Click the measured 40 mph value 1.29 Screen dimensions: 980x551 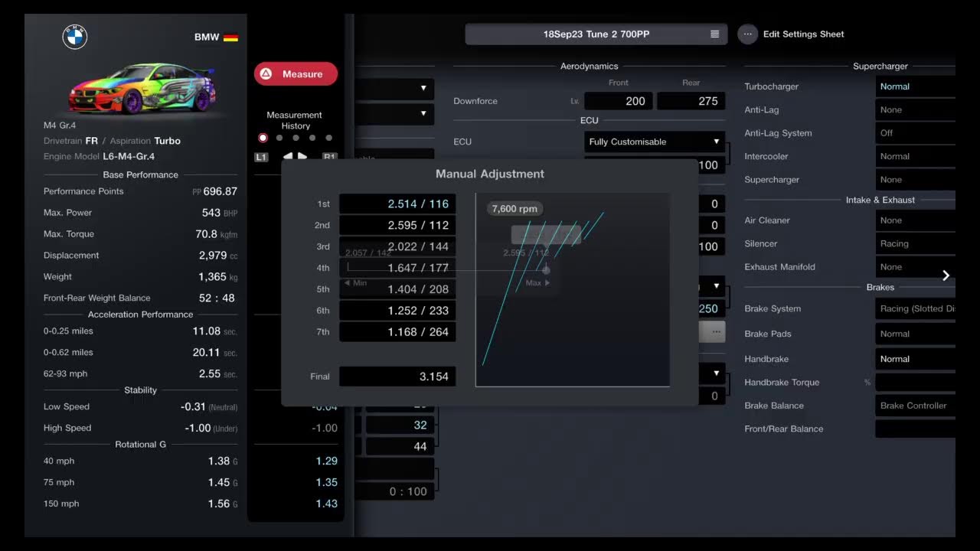[x=326, y=461]
